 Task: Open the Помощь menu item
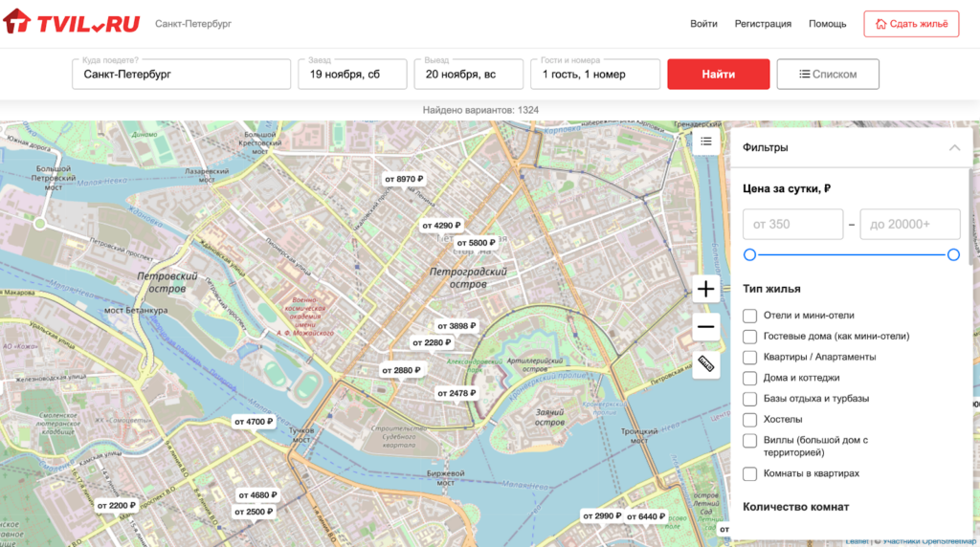point(827,24)
